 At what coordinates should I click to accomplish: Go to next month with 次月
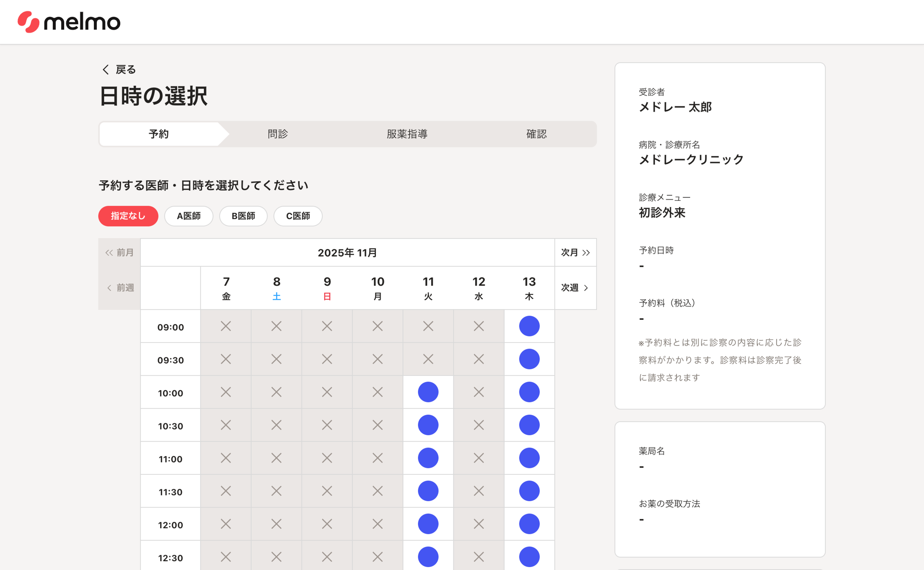575,253
